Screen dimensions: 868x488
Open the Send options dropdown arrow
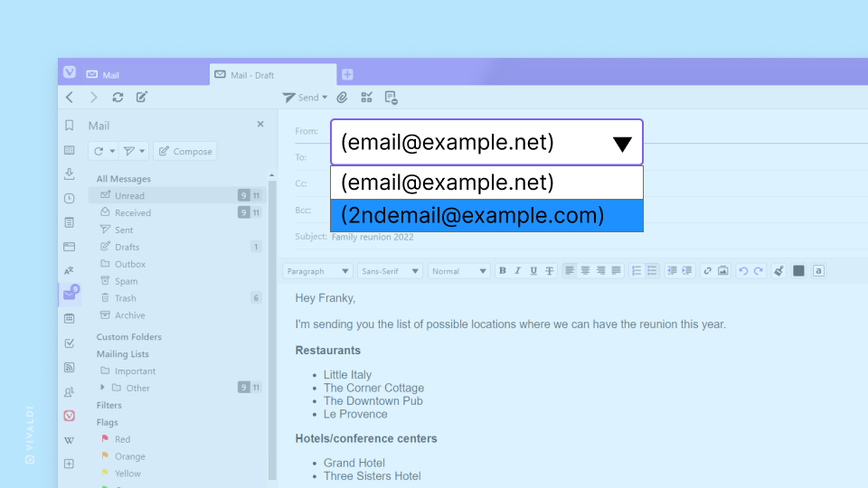(325, 98)
